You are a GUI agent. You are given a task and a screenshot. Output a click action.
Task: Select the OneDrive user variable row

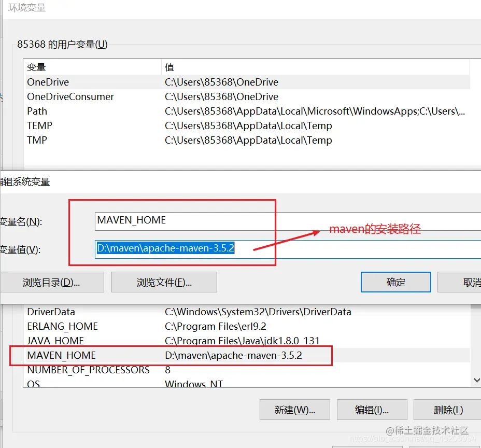tap(248, 82)
